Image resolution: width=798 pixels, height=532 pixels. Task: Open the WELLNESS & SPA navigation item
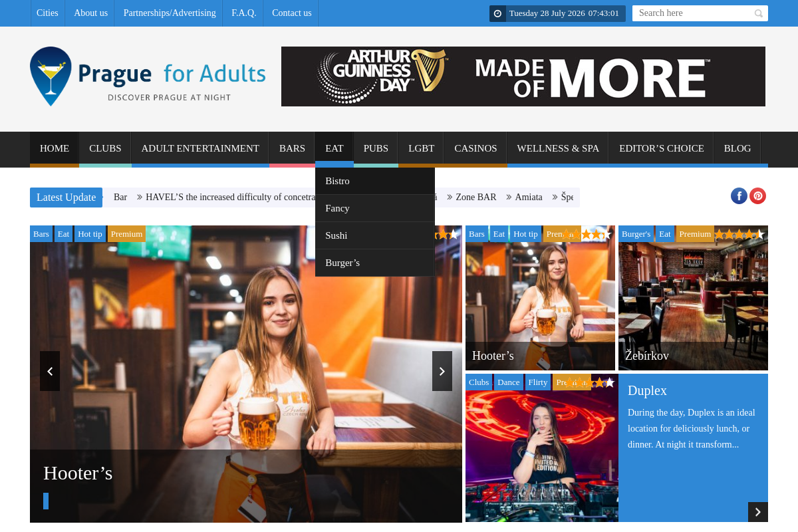pyautogui.click(x=558, y=148)
